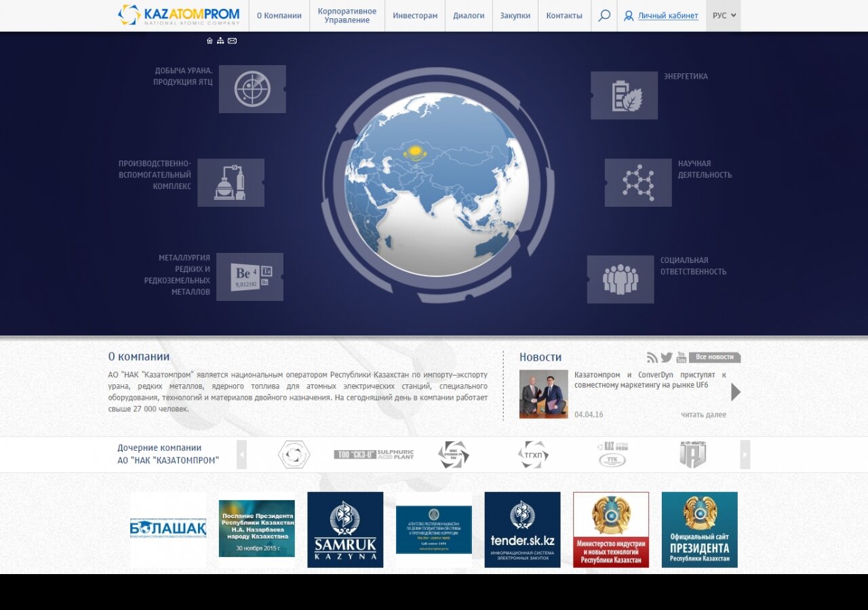Open the Be rare metals metallurgy tile
This screenshot has width=868, height=610.
tap(250, 277)
